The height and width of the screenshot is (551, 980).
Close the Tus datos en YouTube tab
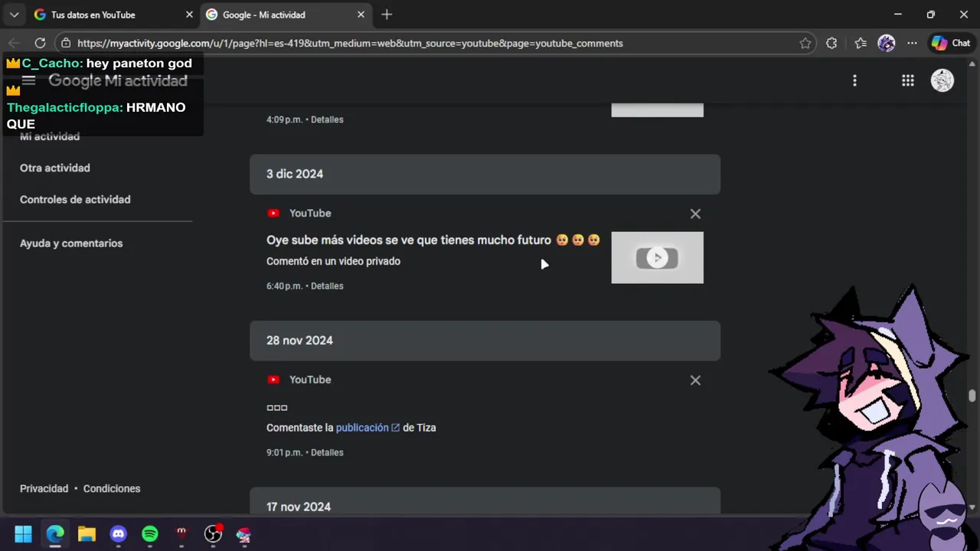coord(189,15)
